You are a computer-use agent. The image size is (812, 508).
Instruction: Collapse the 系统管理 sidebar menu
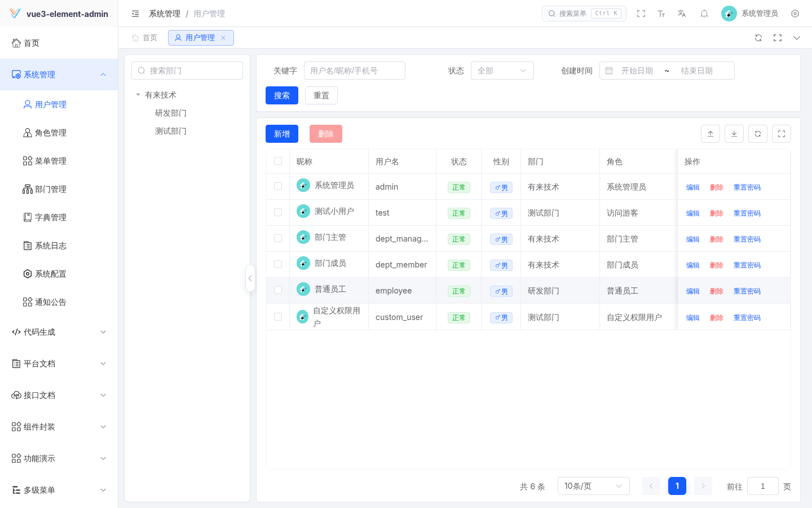(x=59, y=75)
